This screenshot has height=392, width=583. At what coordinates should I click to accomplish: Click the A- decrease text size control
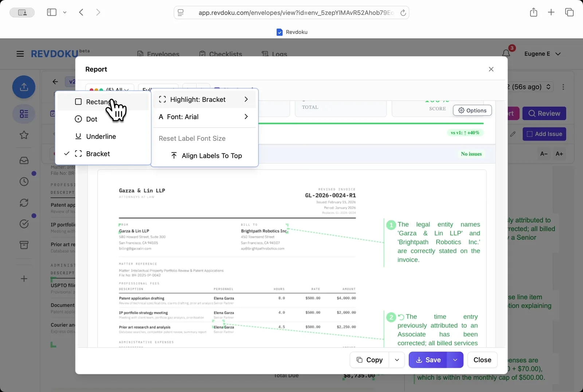(x=544, y=153)
